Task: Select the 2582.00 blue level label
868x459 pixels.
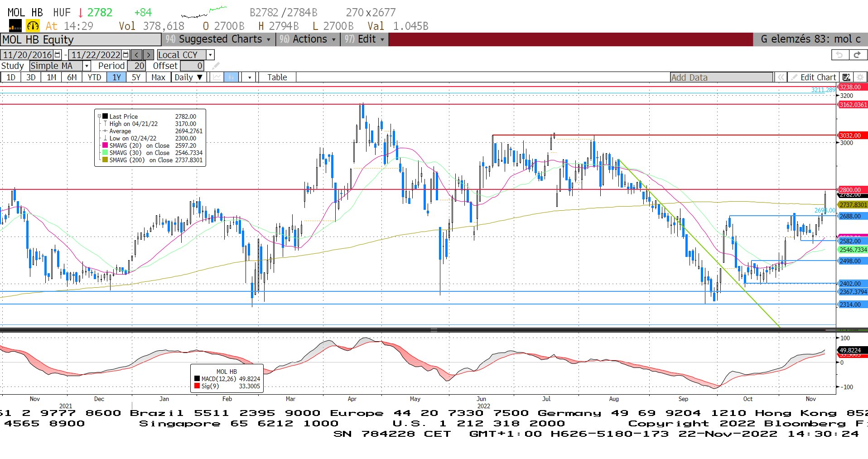Action: 852,241
